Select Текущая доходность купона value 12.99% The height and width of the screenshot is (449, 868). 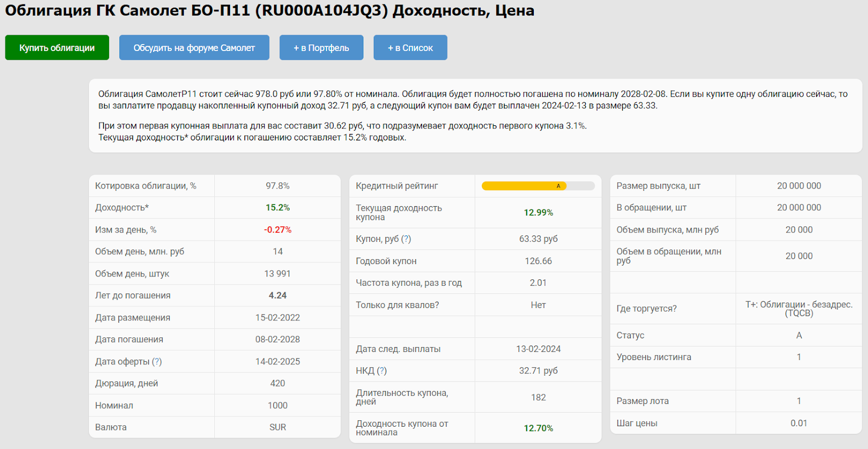(x=539, y=213)
